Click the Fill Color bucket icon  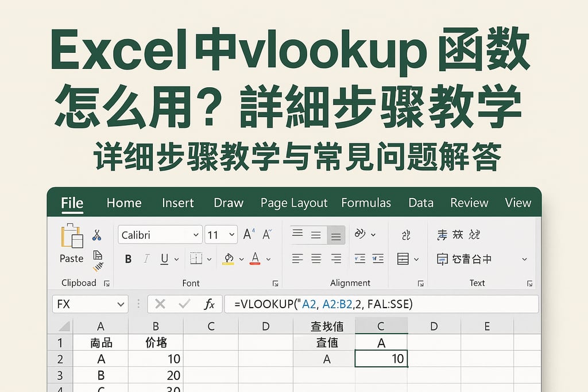pos(229,259)
